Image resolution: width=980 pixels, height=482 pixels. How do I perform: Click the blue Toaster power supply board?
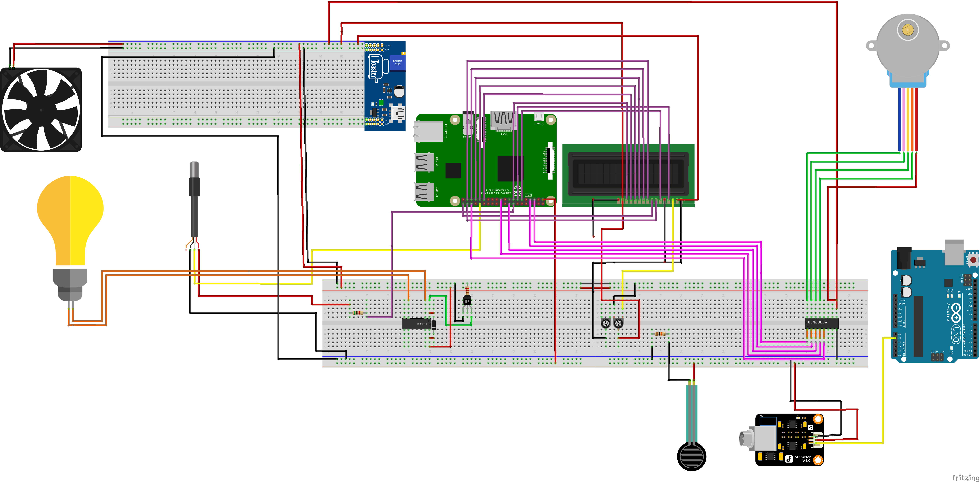(385, 86)
